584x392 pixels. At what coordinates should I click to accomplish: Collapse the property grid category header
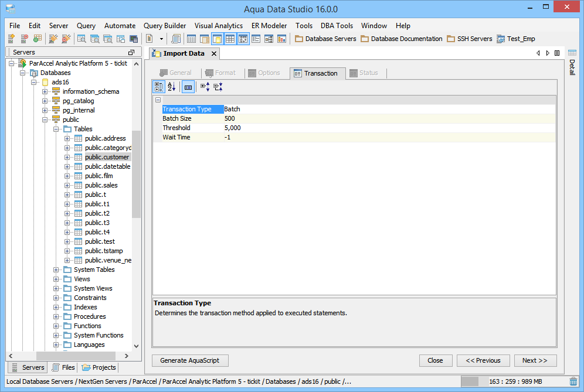click(158, 100)
